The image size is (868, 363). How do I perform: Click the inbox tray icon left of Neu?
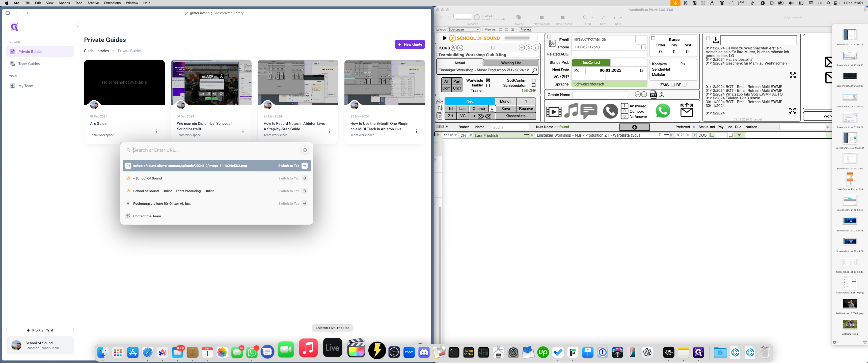440,101
